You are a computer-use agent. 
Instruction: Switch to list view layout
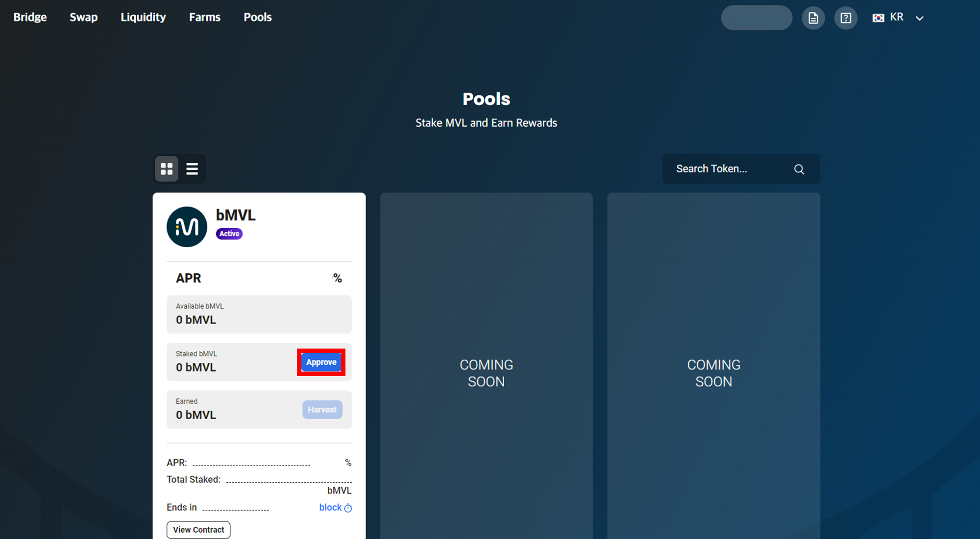(x=192, y=169)
